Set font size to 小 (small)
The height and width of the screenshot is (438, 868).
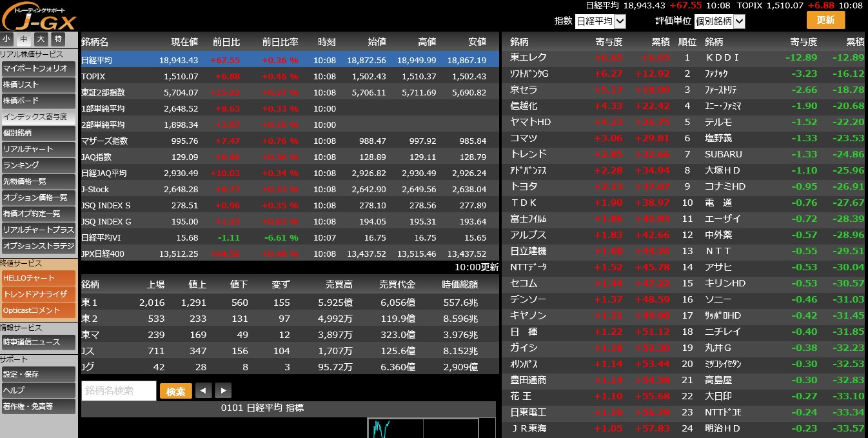click(7, 39)
